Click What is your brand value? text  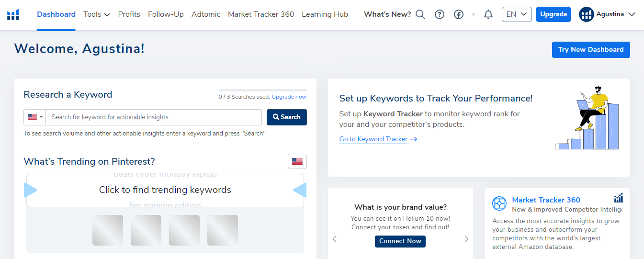(x=400, y=207)
